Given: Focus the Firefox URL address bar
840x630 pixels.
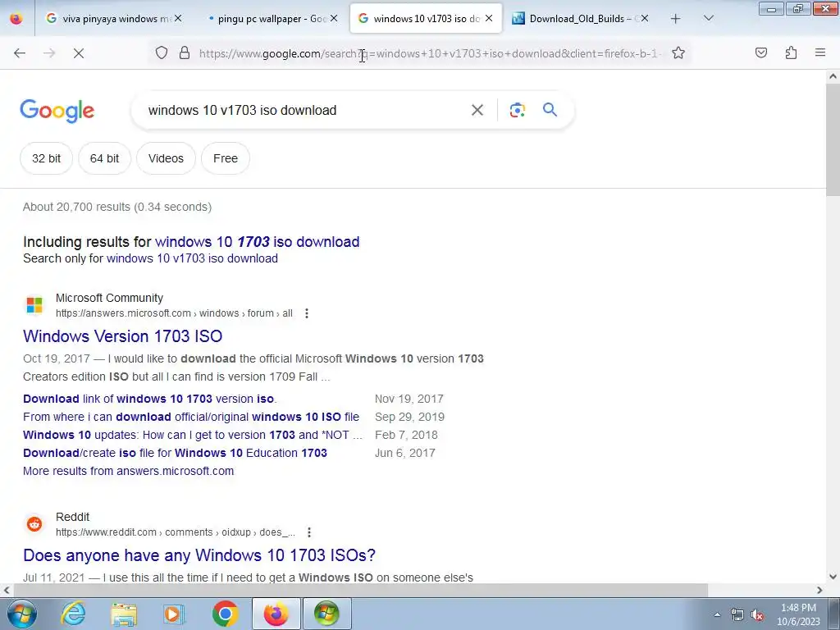Looking at the screenshot, I should point(428,53).
